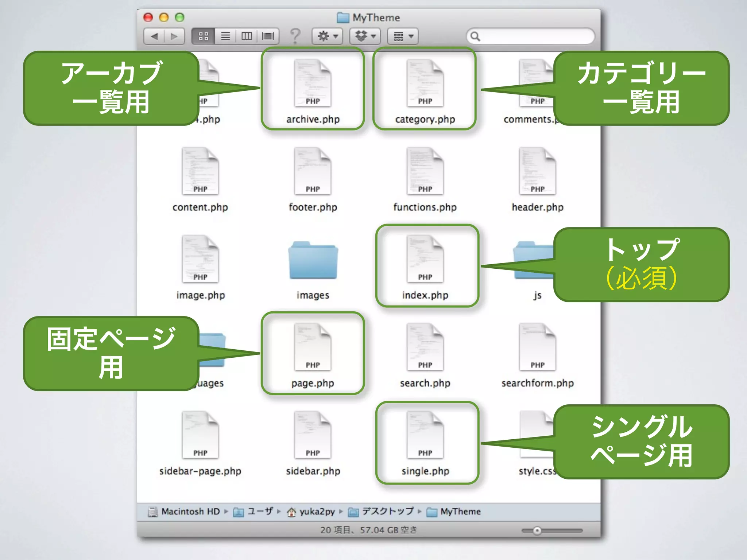Switch Finder to icon view
The height and width of the screenshot is (560, 747).
coord(203,36)
